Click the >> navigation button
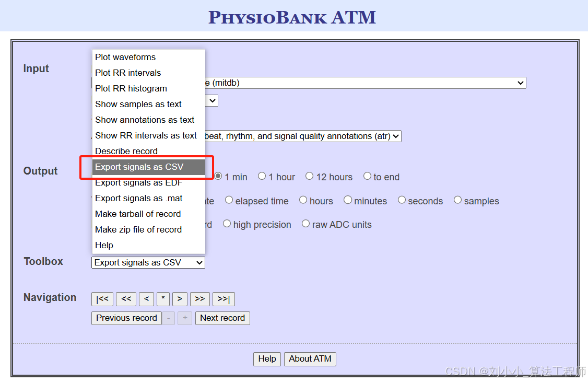This screenshot has height=382, width=588. click(200, 299)
